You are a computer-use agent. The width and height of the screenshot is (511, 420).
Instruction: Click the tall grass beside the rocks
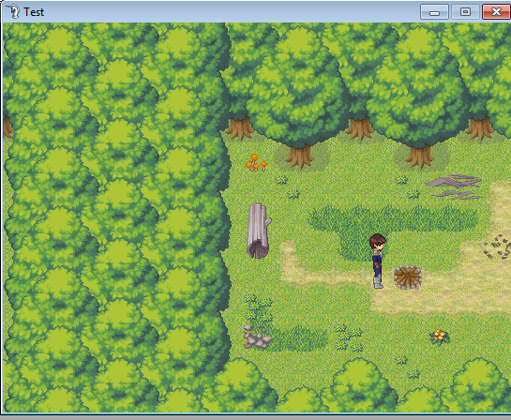[298, 338]
